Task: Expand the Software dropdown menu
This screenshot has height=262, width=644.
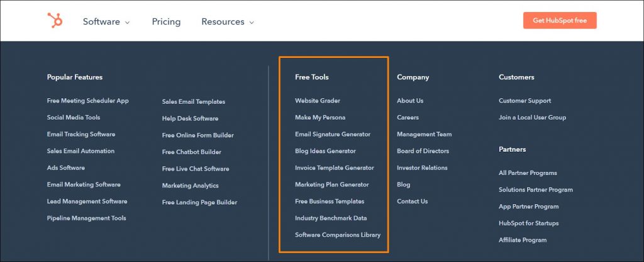Action: tap(106, 21)
